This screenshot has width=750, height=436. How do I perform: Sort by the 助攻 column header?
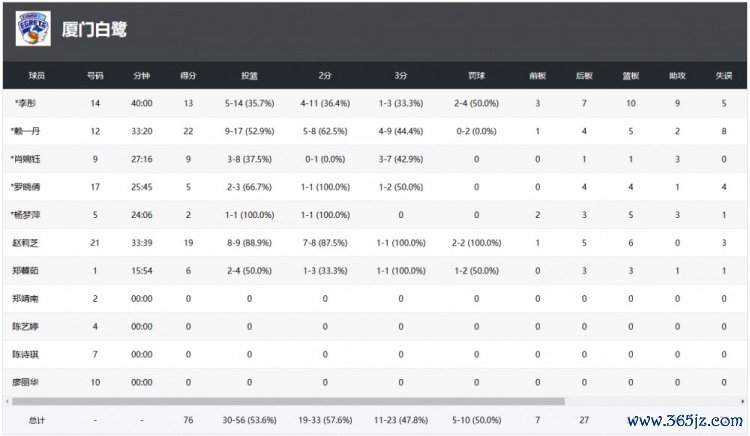point(677,75)
